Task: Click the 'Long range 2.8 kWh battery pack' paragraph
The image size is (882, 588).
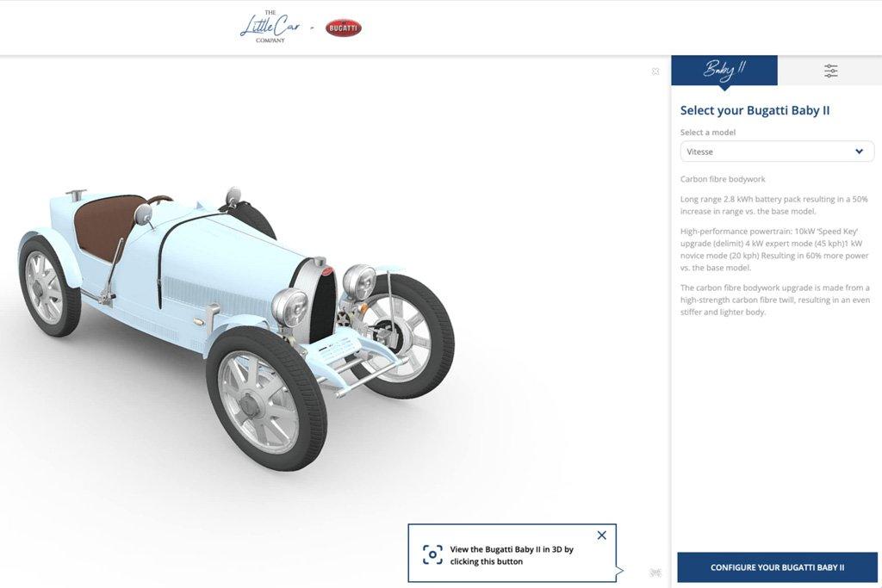Action: [774, 205]
